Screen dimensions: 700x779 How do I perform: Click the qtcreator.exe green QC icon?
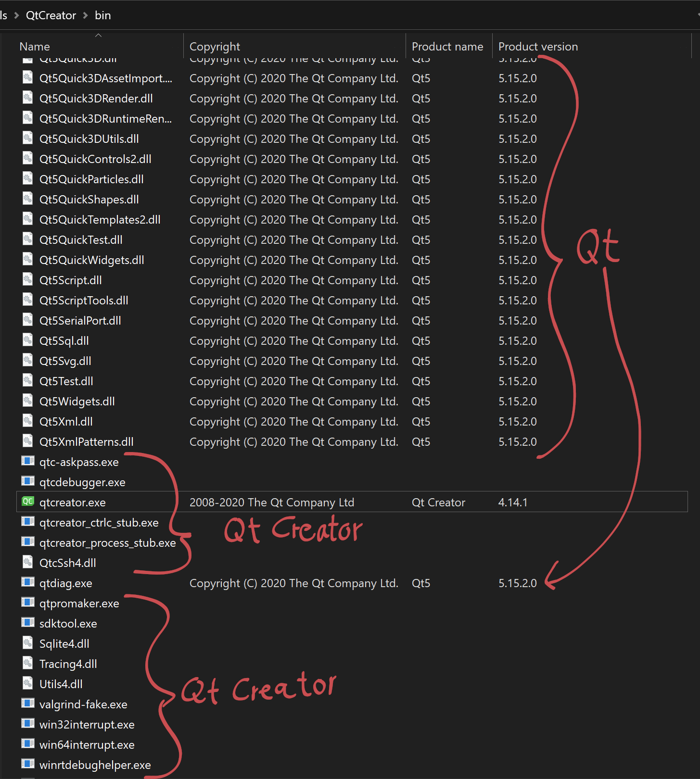pyautogui.click(x=28, y=502)
